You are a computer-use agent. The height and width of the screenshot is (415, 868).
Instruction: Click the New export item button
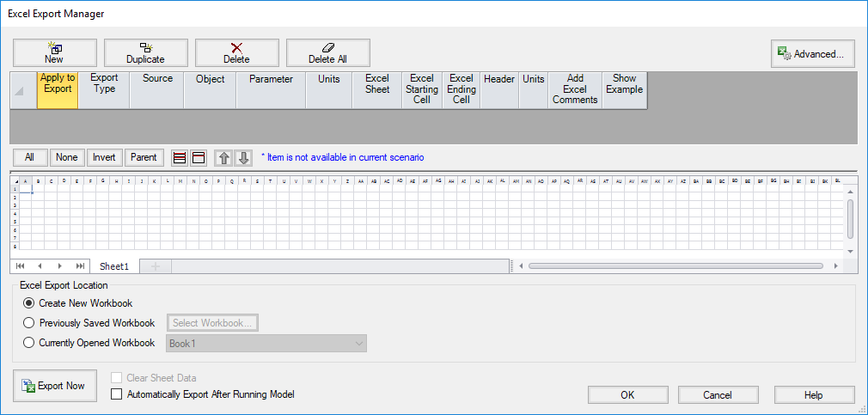(54, 53)
